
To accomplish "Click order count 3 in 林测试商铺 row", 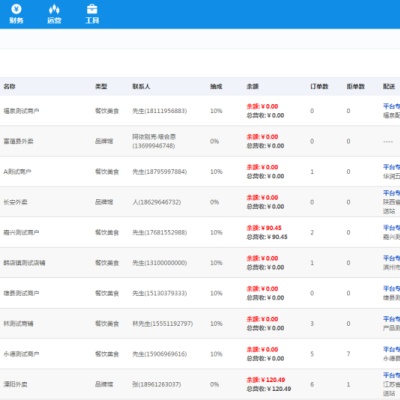I will 312,323.
